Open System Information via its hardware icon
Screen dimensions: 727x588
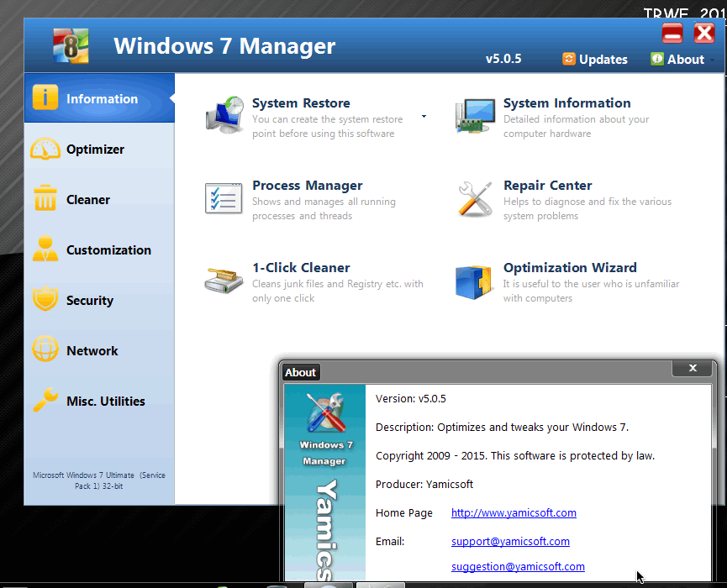click(475, 116)
